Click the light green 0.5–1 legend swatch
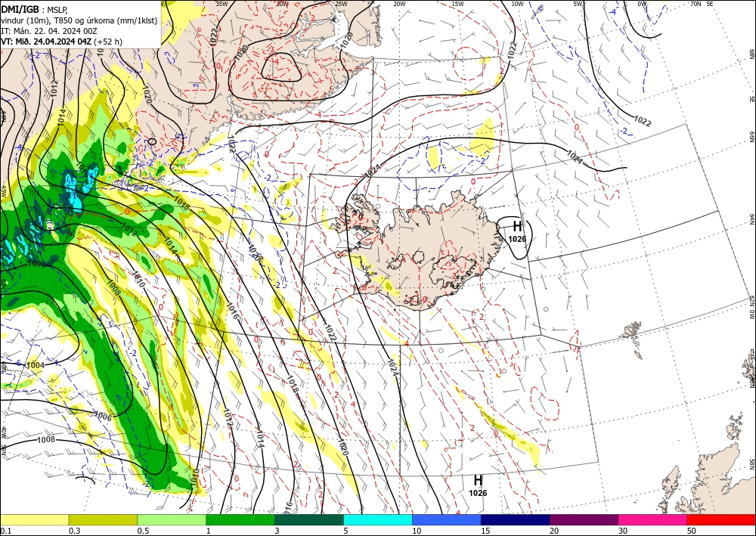This screenshot has width=756, height=536. [172, 519]
